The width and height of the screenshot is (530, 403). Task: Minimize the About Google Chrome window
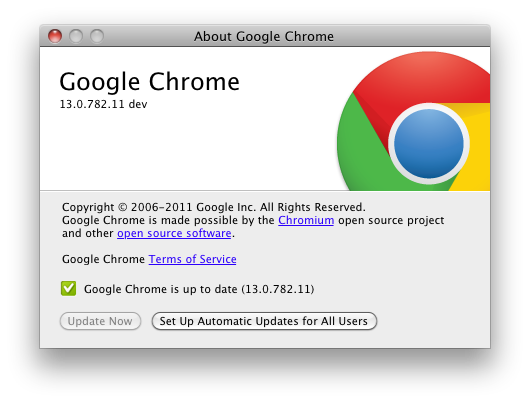[x=76, y=36]
